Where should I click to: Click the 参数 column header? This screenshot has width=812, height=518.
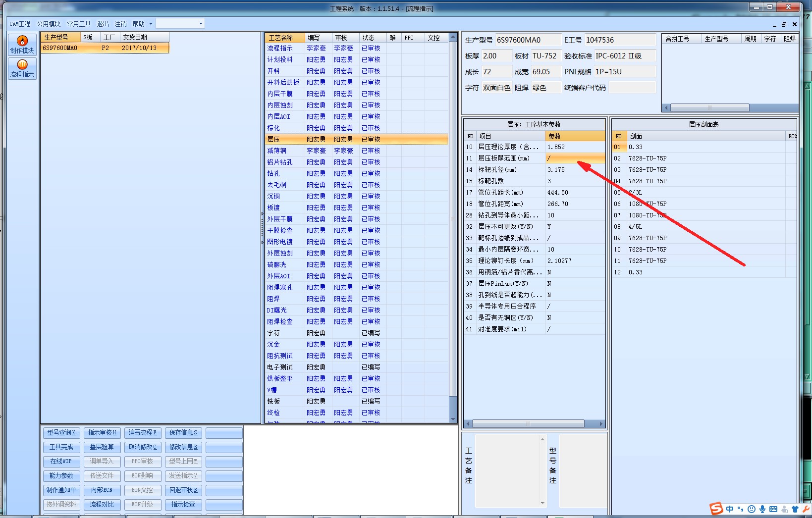pyautogui.click(x=575, y=136)
